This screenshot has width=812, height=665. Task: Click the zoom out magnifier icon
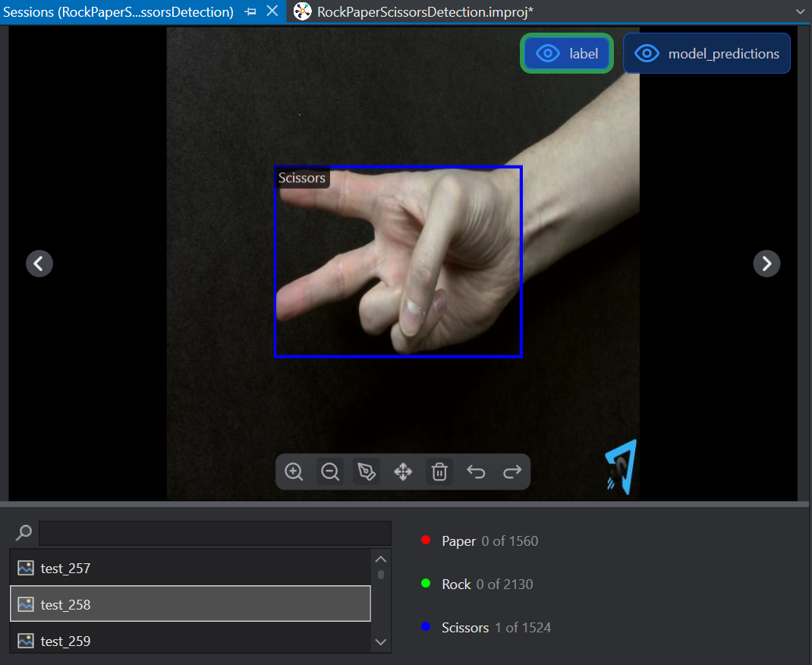[330, 472]
